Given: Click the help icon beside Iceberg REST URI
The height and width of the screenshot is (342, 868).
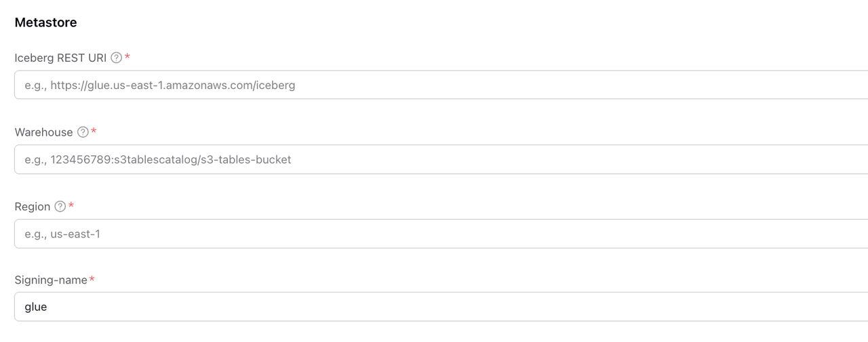Looking at the screenshot, I should tap(116, 58).
